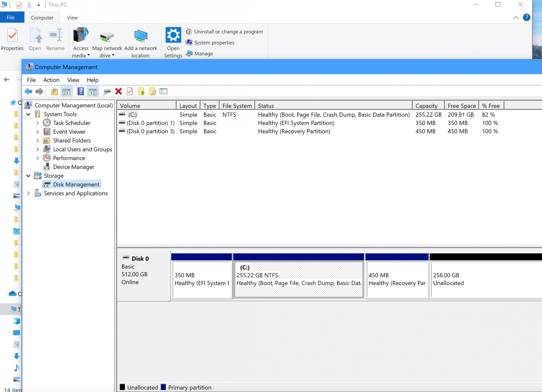Expand the Shared Folders node
The height and width of the screenshot is (392, 542).
click(38, 141)
